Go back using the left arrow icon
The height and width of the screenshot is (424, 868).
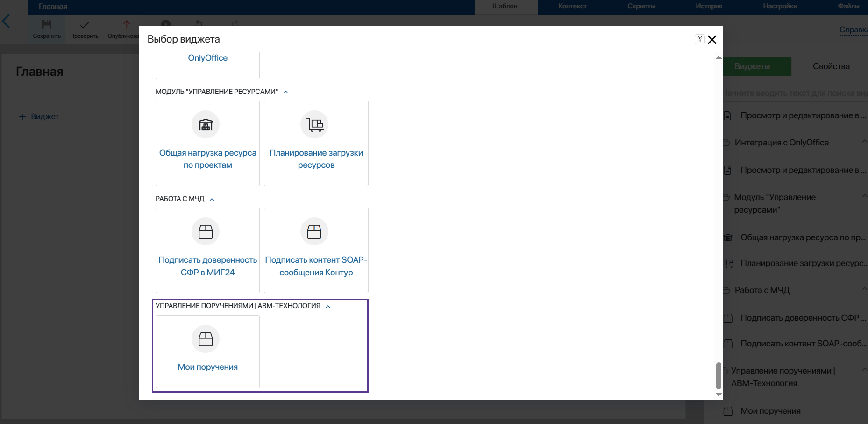pos(6,21)
